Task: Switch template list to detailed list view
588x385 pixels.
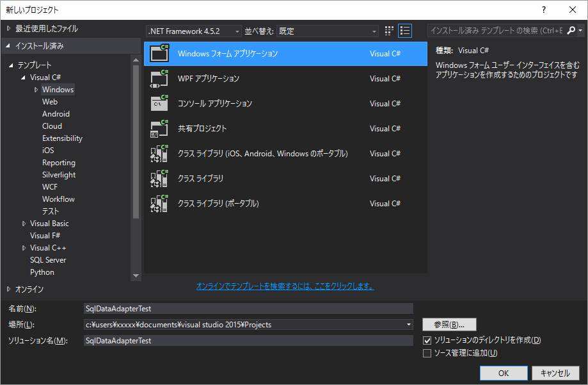Action: [404, 30]
